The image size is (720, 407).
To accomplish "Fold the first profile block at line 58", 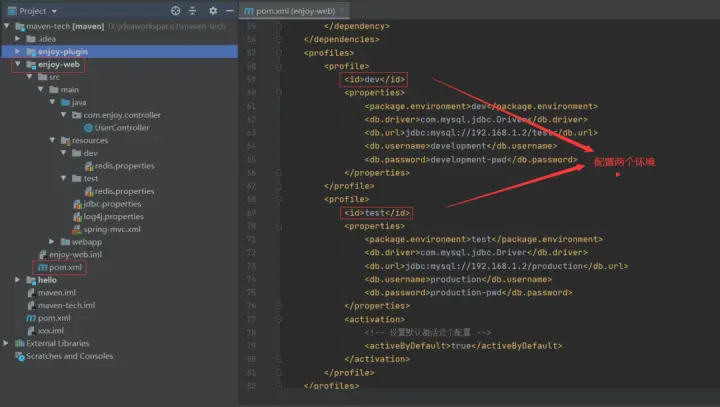I will (x=279, y=66).
